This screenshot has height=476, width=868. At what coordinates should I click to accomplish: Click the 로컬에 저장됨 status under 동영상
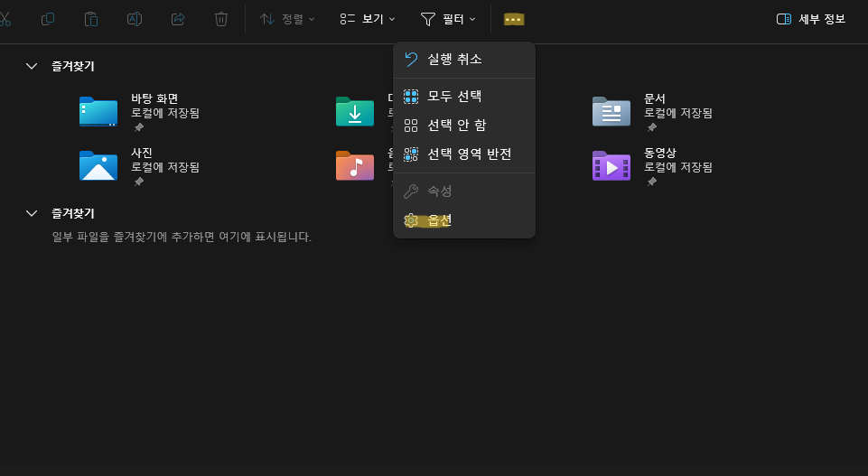point(678,167)
